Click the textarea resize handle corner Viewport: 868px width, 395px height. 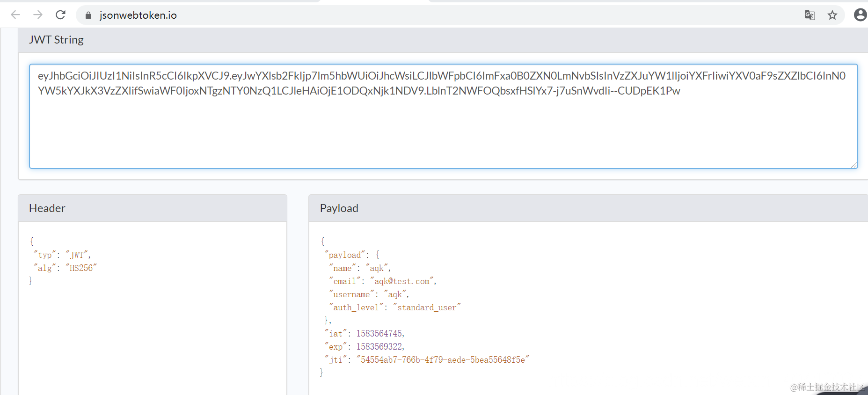click(x=854, y=165)
